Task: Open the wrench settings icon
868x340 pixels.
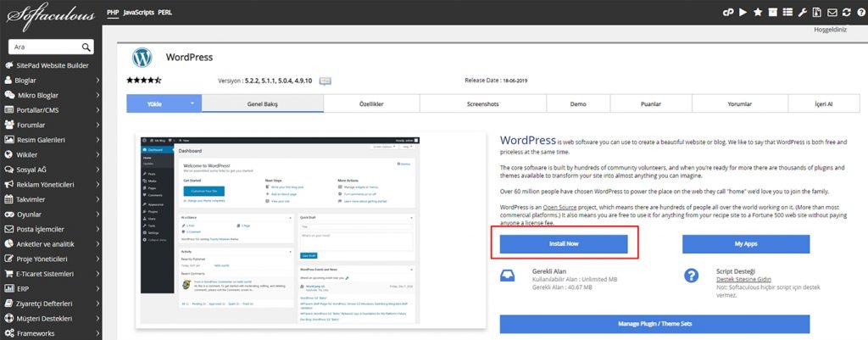Action: [x=802, y=12]
